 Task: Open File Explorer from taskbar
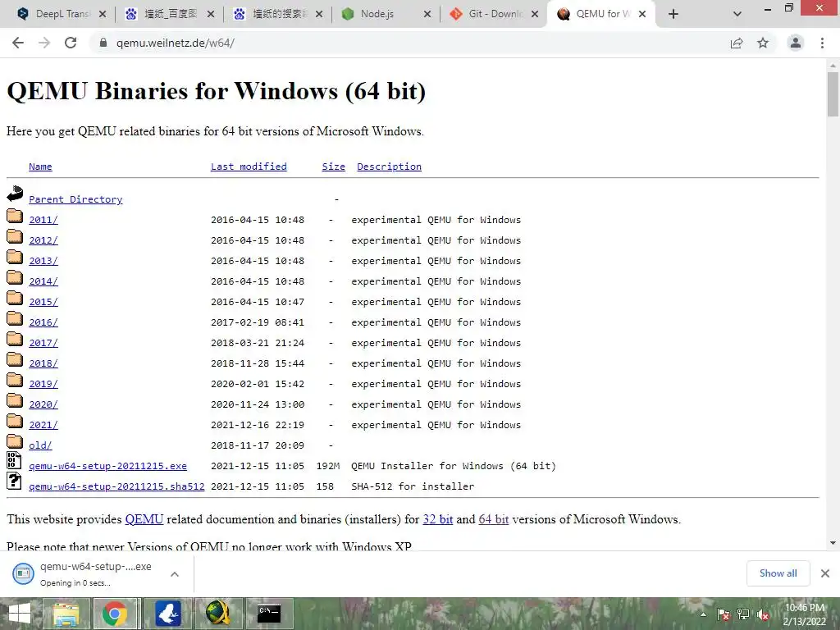coord(66,614)
